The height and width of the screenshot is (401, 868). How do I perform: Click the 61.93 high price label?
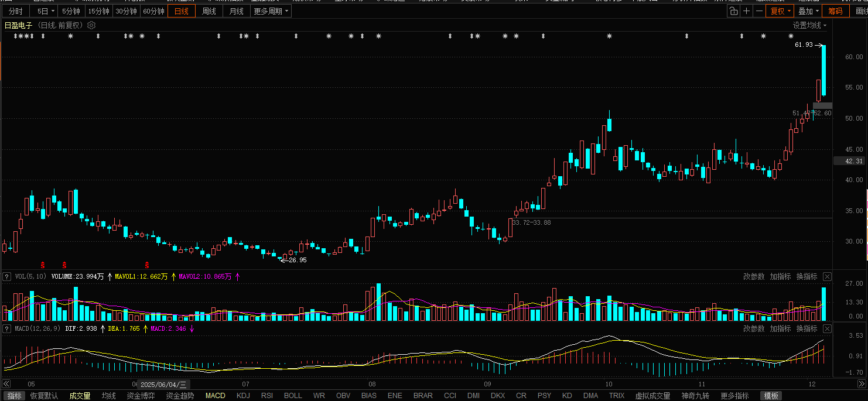(x=804, y=44)
